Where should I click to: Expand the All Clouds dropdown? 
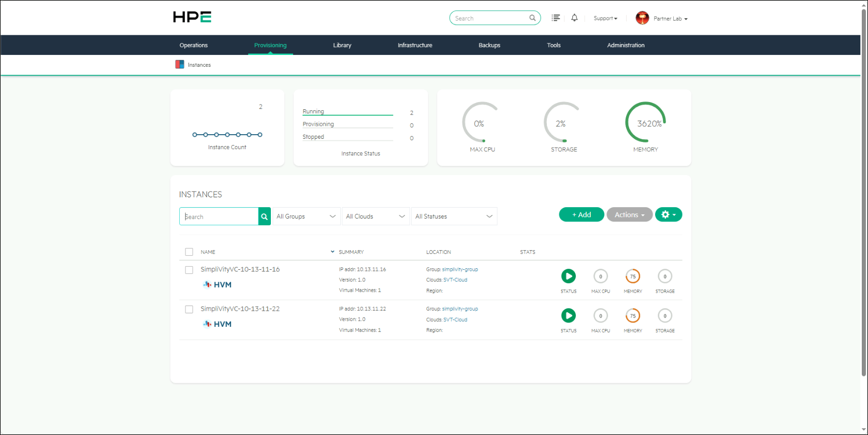(375, 216)
